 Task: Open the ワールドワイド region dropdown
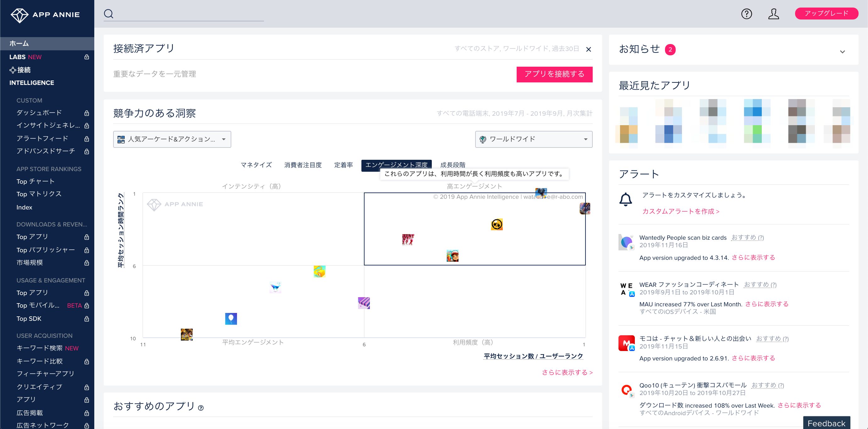point(533,139)
